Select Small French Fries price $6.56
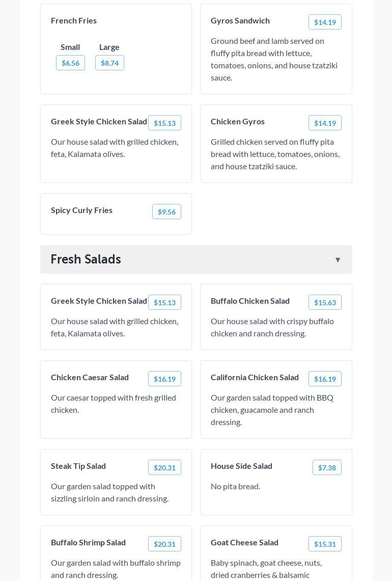The height and width of the screenshot is (581, 392). [x=70, y=63]
